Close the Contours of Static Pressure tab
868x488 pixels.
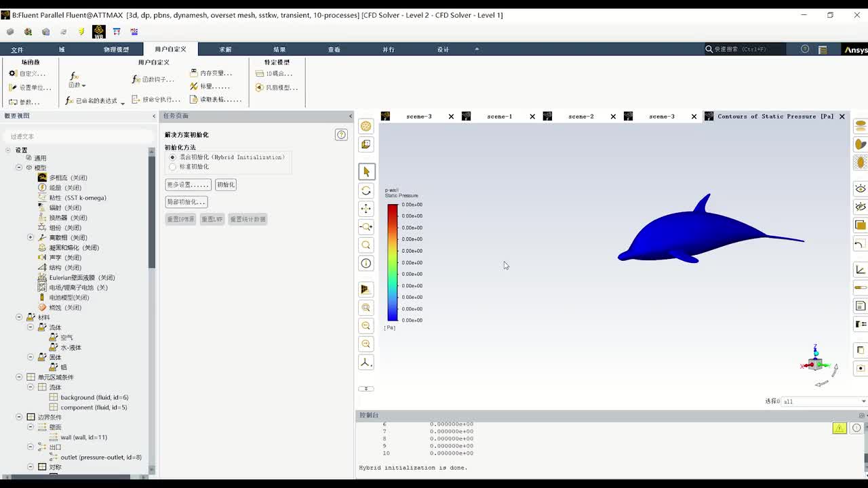pyautogui.click(x=842, y=117)
